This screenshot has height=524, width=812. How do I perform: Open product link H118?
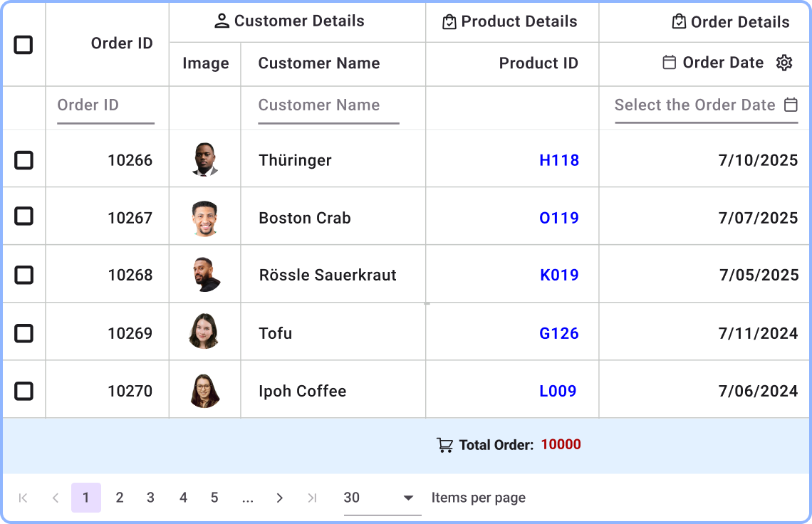click(x=559, y=160)
